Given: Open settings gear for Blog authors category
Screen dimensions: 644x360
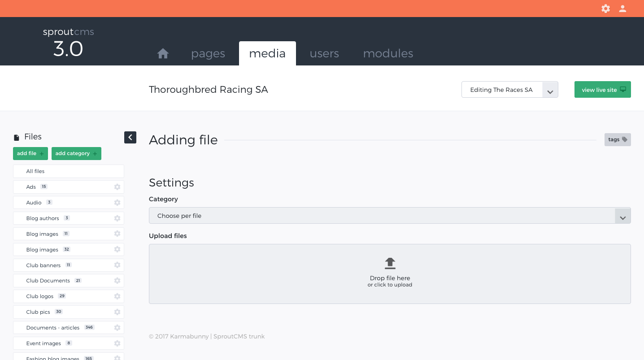Looking at the screenshot, I should [117, 218].
